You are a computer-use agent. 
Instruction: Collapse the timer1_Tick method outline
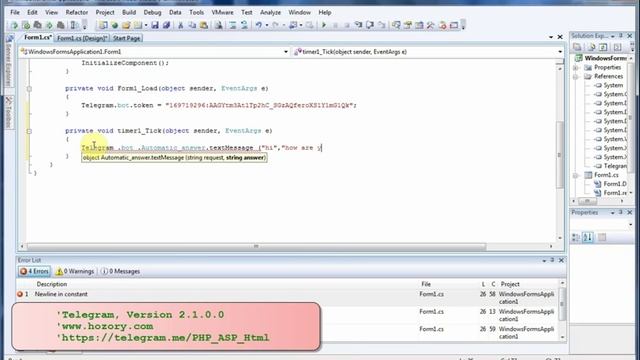(29, 131)
